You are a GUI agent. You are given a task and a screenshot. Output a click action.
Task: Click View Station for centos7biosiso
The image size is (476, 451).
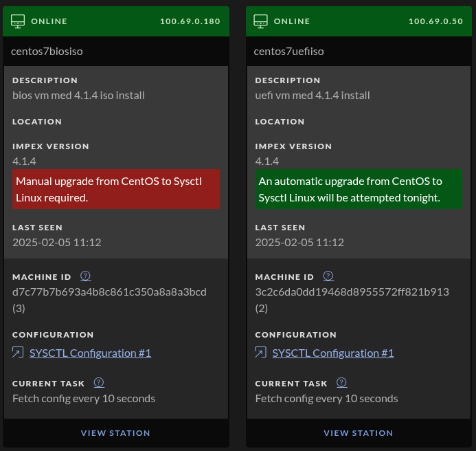pos(115,433)
